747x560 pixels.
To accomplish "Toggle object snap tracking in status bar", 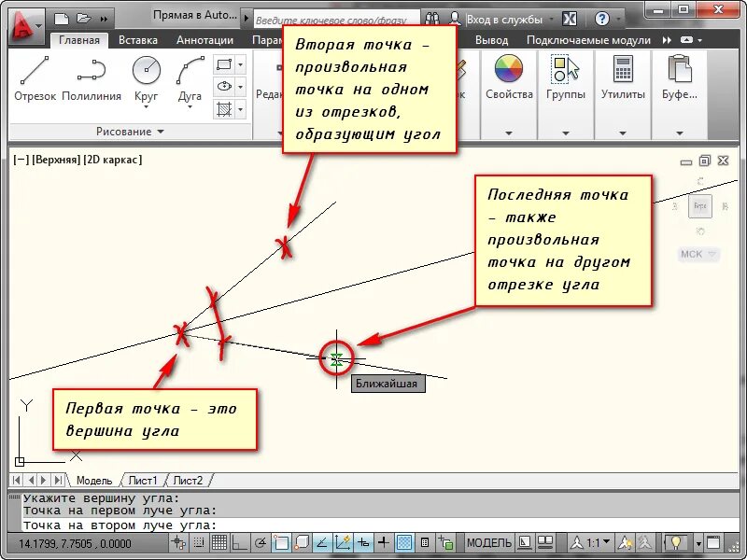I will pos(322,543).
